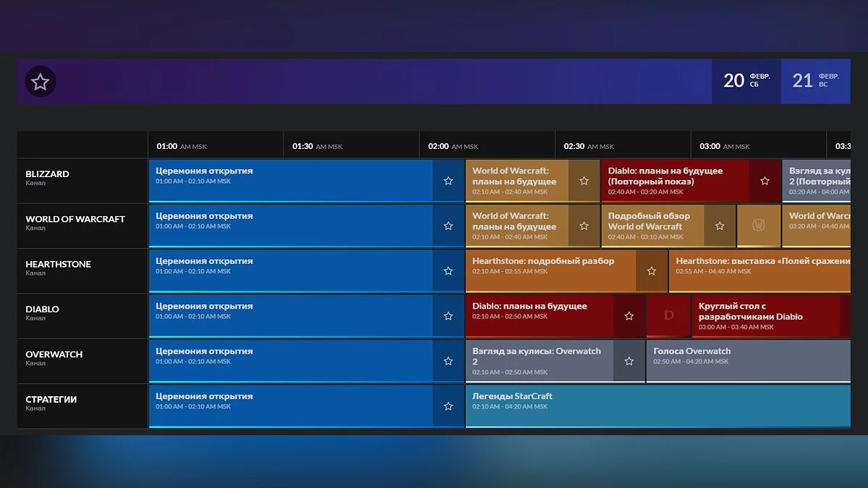This screenshot has width=868, height=488.
Task: Open Hearthstone: выставка «Полей сражений» session
Action: (x=759, y=271)
